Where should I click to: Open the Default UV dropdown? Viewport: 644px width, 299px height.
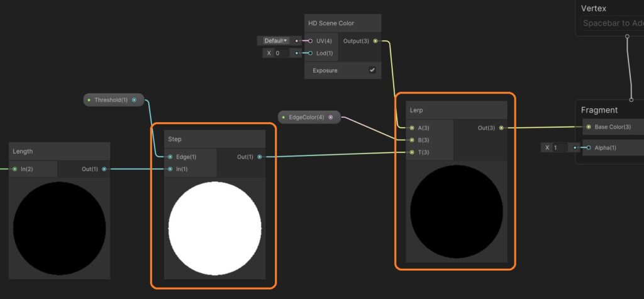[x=275, y=40]
